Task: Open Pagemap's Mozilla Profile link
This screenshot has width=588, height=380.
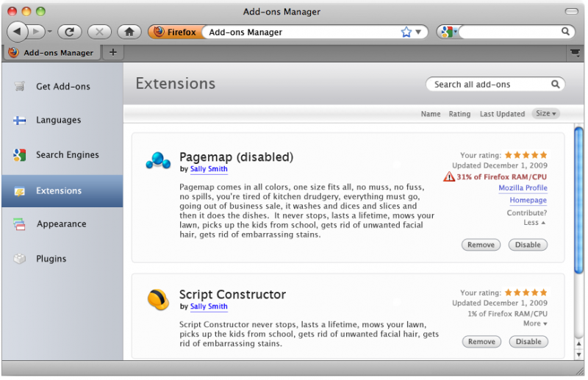Action: (523, 187)
